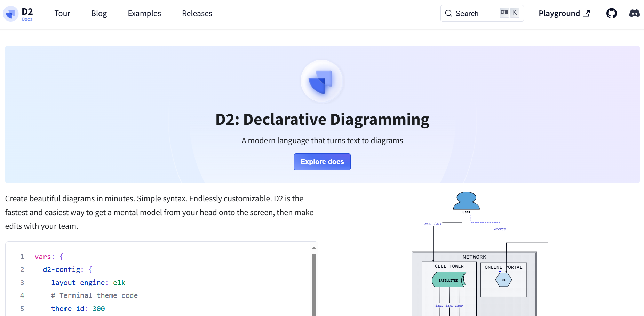
Task: Open the Examples page
Action: (144, 14)
